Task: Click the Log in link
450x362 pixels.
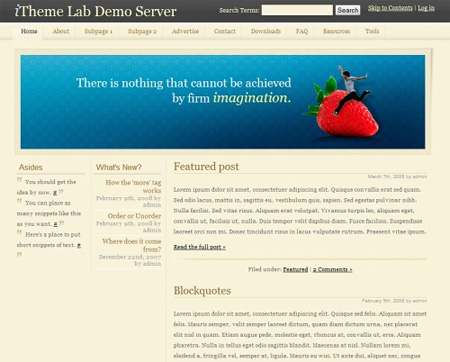Action: 426,8
